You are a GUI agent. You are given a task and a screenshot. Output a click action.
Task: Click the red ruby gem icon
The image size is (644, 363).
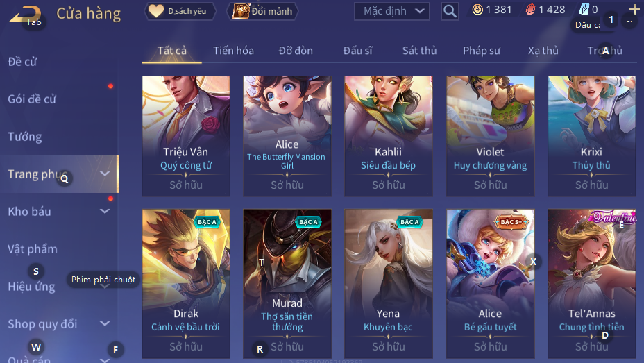531,10
